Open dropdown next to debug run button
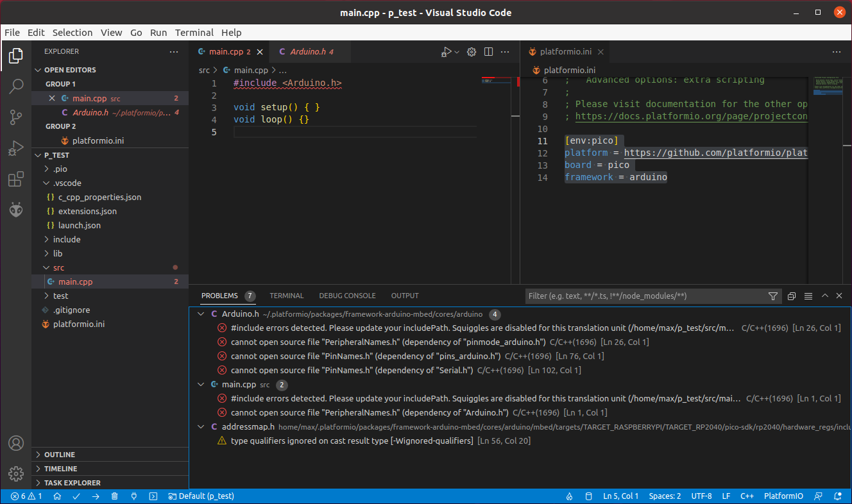852x504 pixels. [457, 52]
